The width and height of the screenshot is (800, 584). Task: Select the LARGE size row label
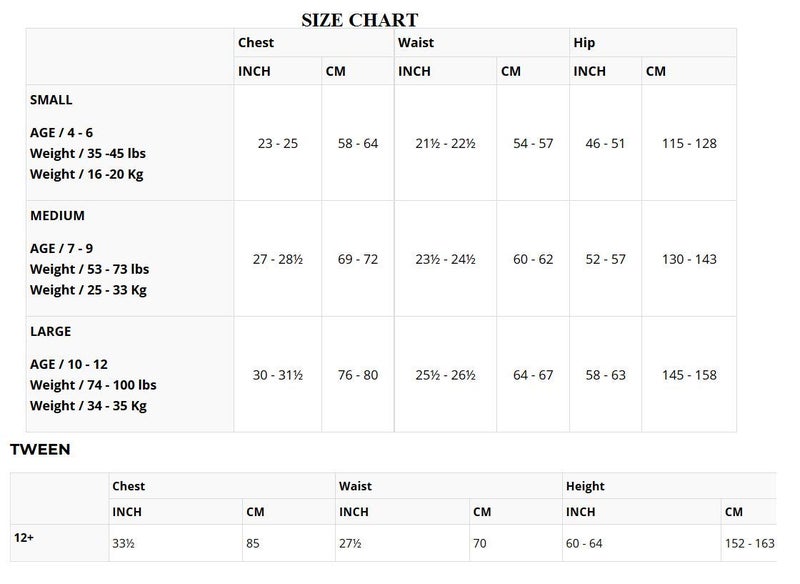pos(50,331)
